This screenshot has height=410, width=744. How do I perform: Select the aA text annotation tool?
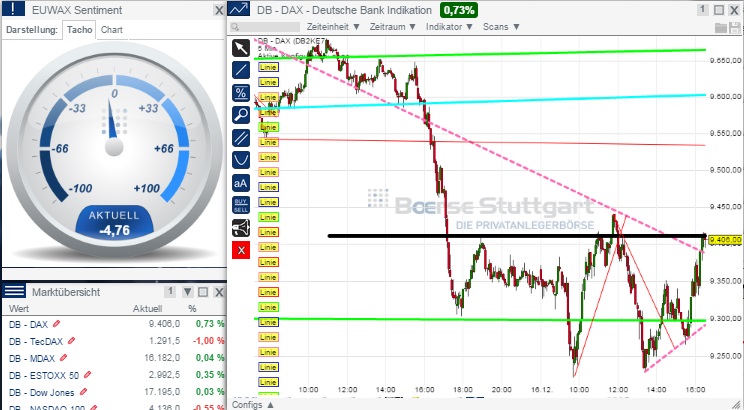[241, 183]
